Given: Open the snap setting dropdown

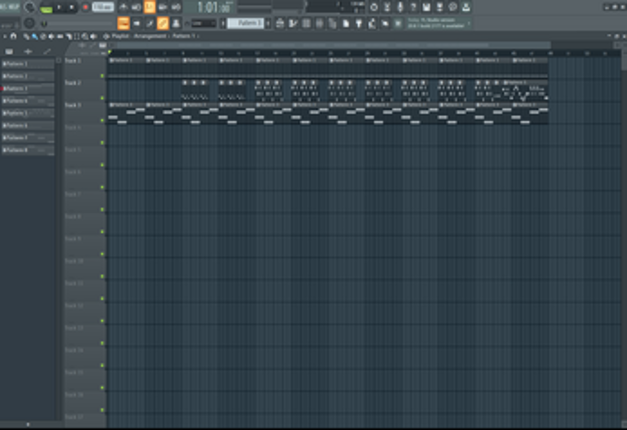Looking at the screenshot, I should point(204,22).
